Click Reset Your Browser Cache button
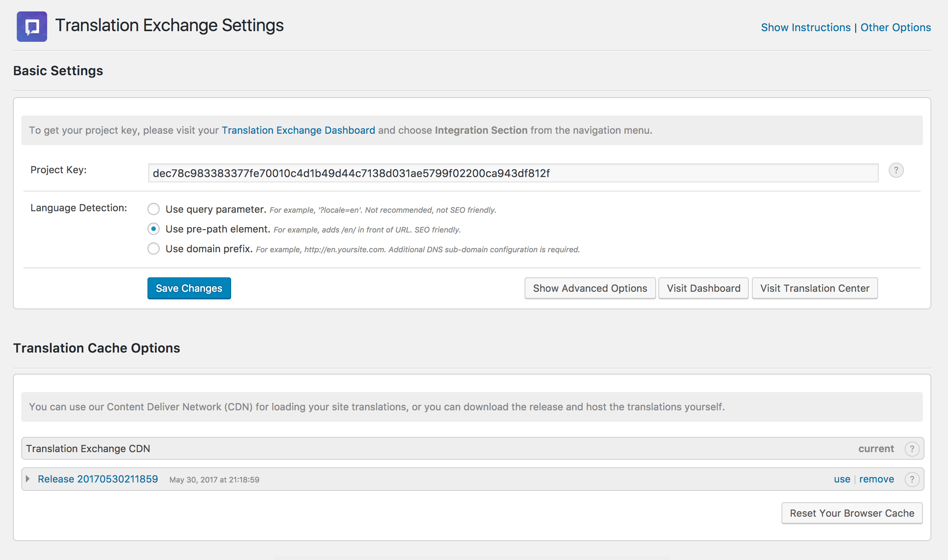 pyautogui.click(x=852, y=513)
